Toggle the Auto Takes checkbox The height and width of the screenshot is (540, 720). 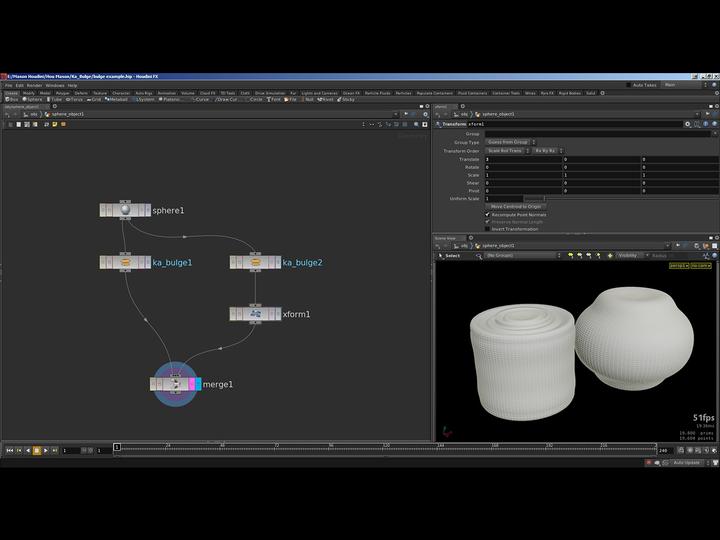[x=627, y=85]
